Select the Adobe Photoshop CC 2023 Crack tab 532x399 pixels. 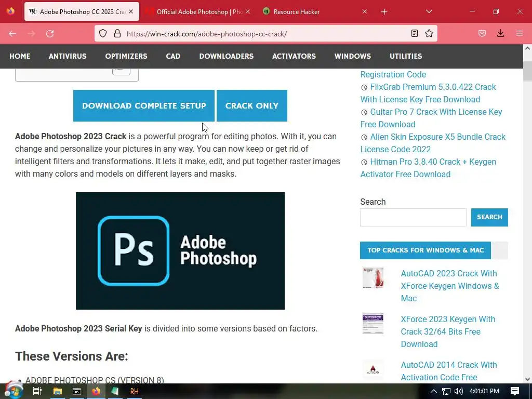82,11
